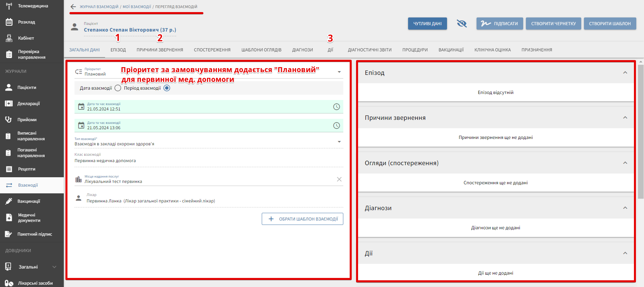Click the Телемедицина antenna icon
This screenshot has height=287, width=644.
(9, 6)
